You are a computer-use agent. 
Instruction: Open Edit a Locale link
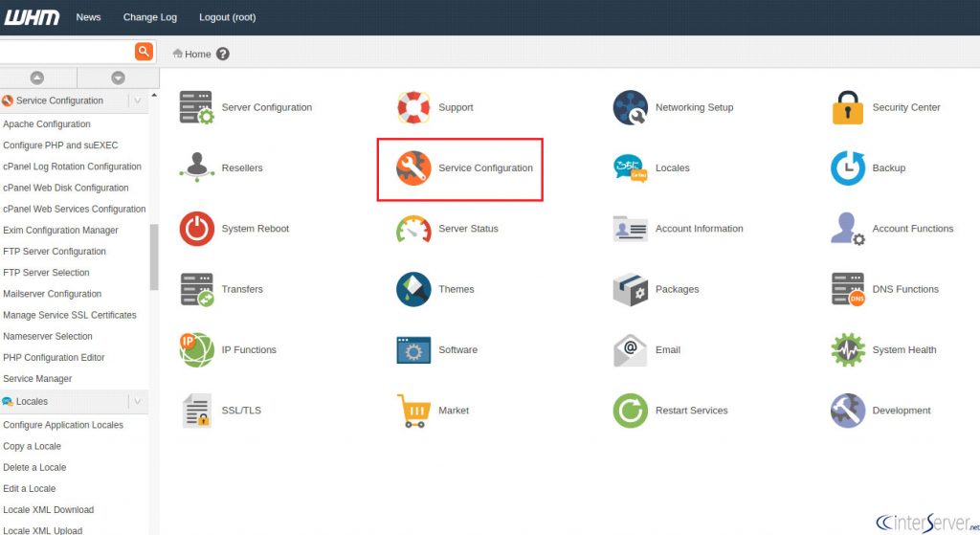pyautogui.click(x=30, y=489)
